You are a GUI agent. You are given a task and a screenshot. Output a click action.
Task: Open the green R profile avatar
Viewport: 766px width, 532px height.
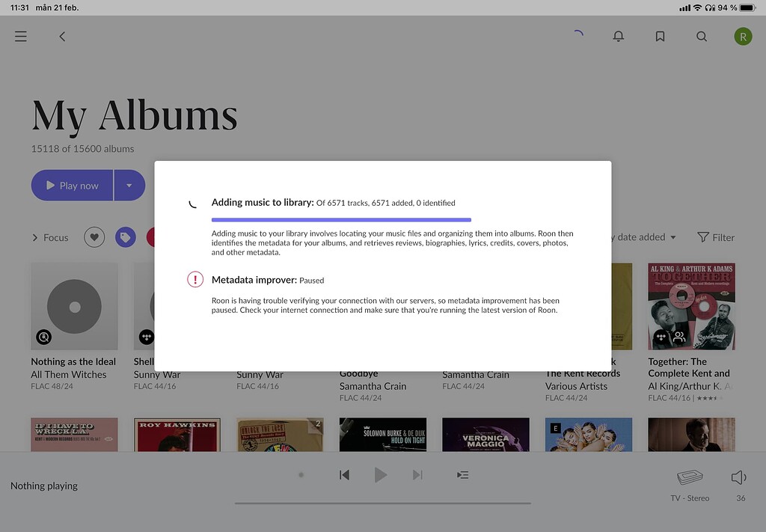(743, 36)
